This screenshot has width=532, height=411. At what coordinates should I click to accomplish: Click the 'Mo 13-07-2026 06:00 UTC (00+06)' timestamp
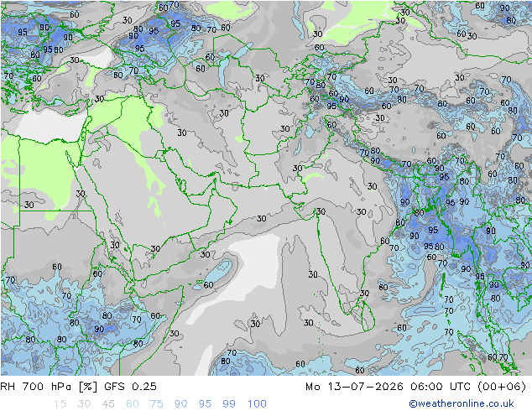(415, 386)
